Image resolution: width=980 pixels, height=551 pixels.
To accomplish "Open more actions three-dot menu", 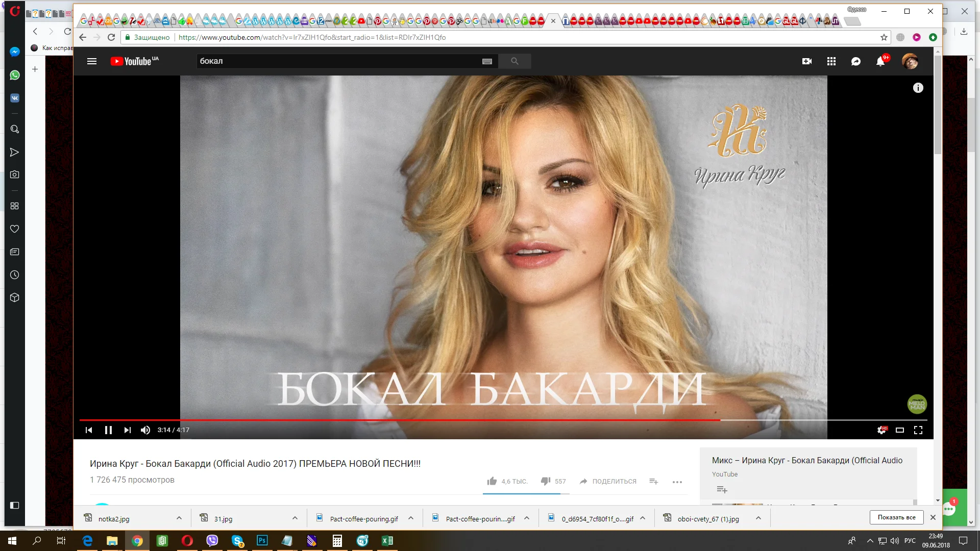I will pos(677,482).
